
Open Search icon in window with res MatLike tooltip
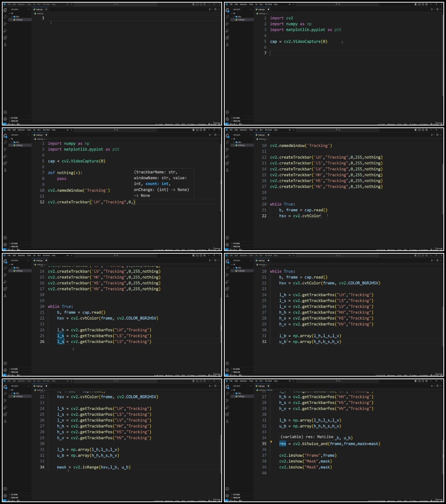tap(227, 394)
